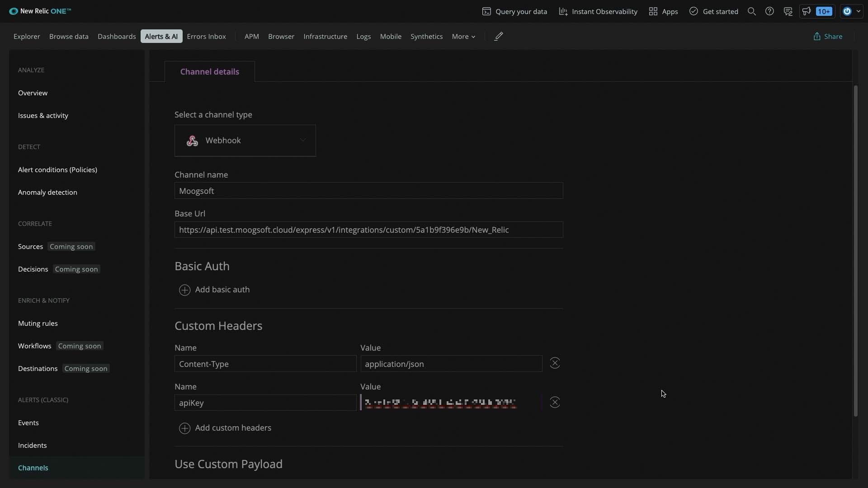Open Issues & activity
Screen dimensions: 868x488
43,116
